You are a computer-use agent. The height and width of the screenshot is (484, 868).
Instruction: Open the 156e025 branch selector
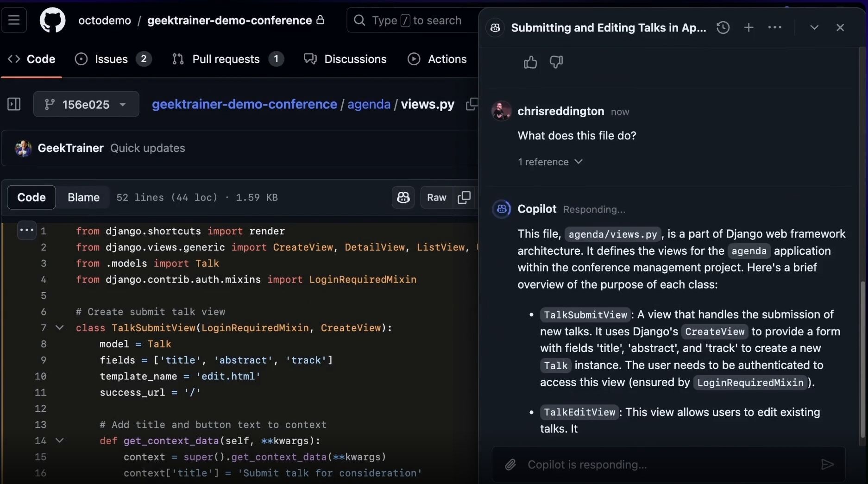[86, 104]
